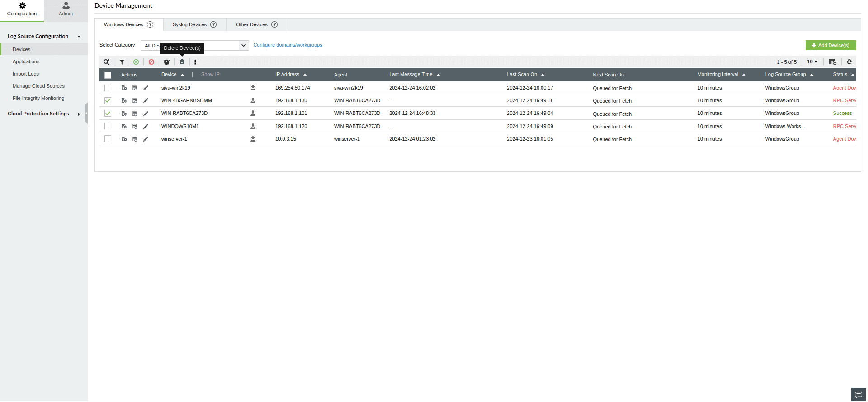Edit the siva-win2k19 device with the pencil icon
The image size is (868, 402).
(x=146, y=88)
